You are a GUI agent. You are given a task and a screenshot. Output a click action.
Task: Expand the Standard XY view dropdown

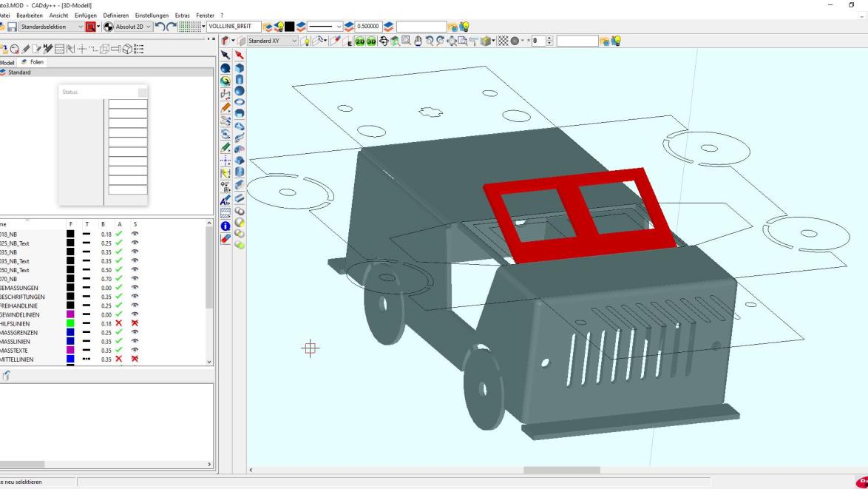coord(294,41)
